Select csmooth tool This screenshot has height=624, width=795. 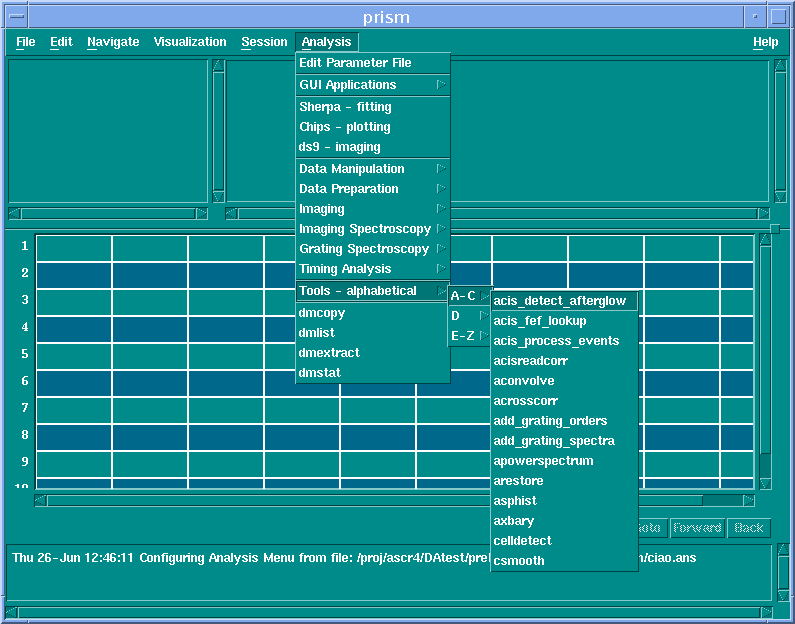pos(564,561)
